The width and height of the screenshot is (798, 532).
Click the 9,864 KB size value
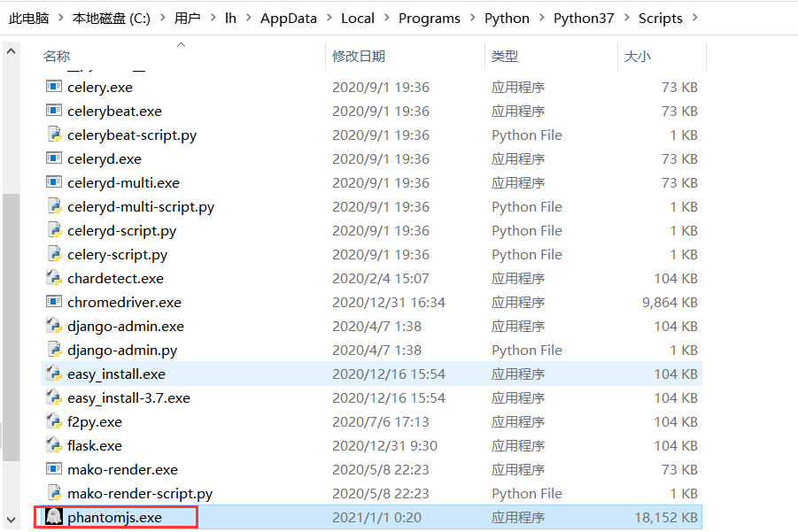click(x=670, y=302)
